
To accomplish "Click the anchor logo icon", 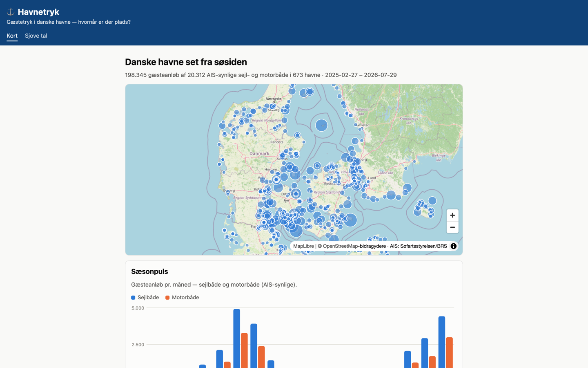I will click(x=11, y=12).
